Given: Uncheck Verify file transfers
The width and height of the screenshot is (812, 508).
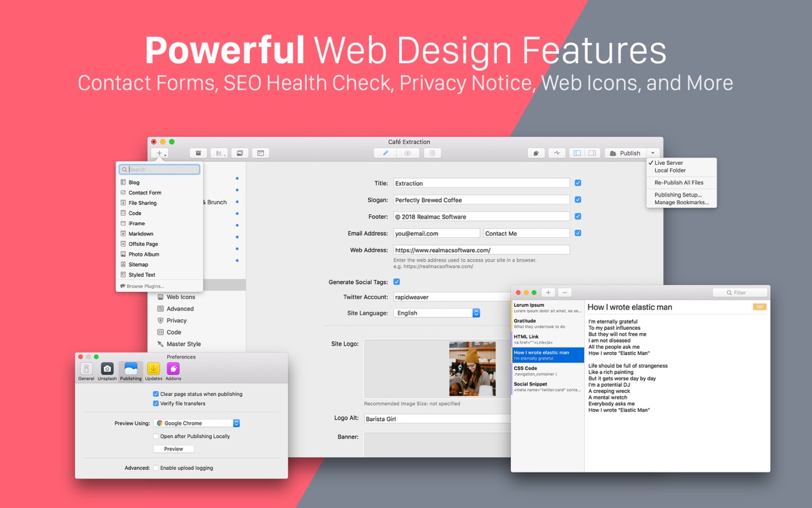Looking at the screenshot, I should point(156,404).
